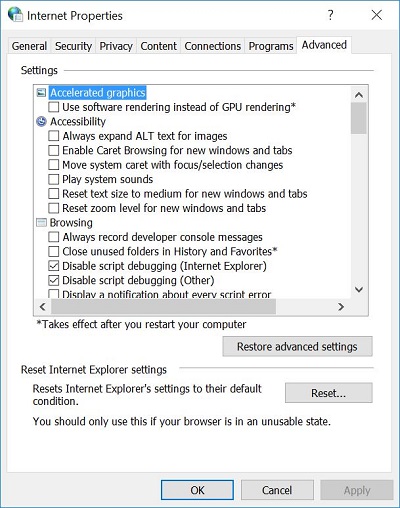Click the question mark help icon
Image resolution: width=400 pixels, height=508 pixels.
coord(330,15)
